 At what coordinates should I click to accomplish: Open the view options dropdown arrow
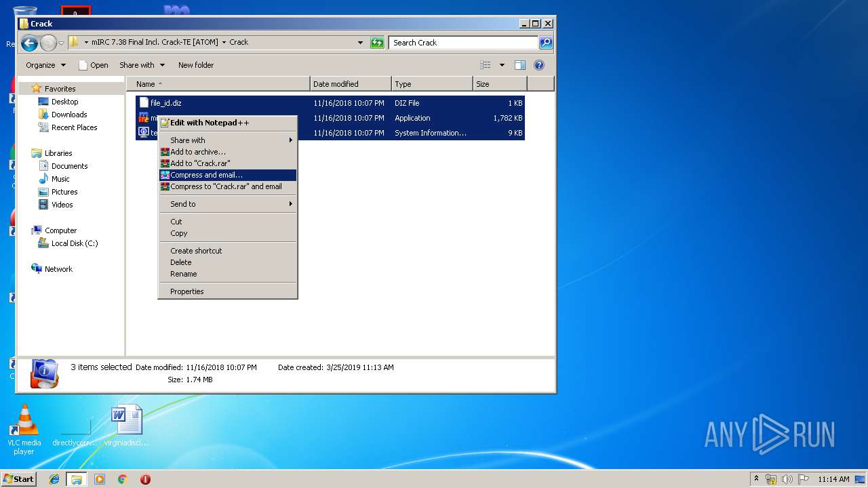click(x=502, y=65)
